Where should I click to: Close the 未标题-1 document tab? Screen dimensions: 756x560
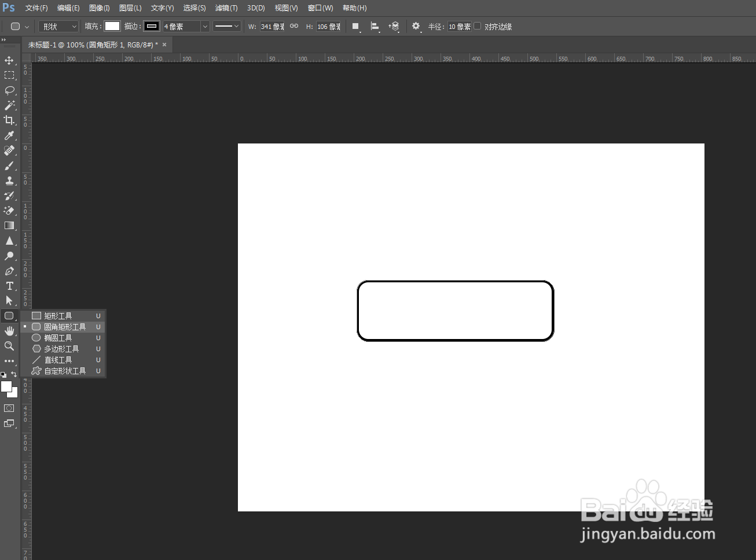pos(164,45)
